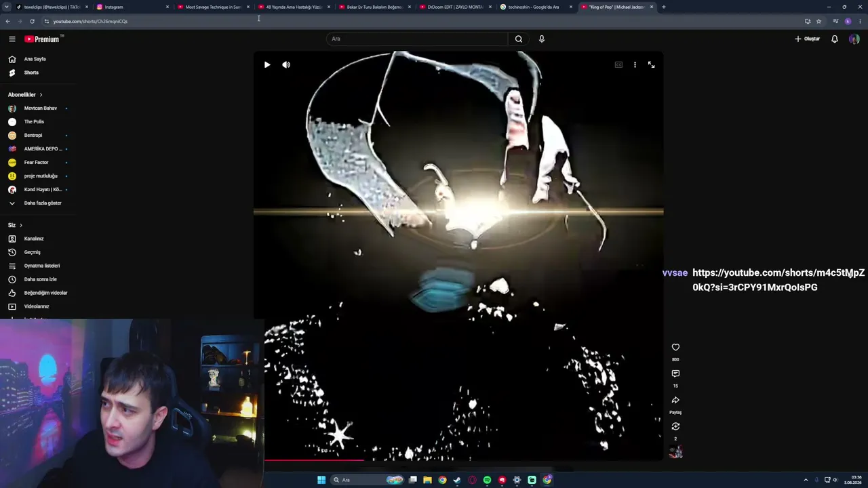The height and width of the screenshot is (488, 868).
Task: Open Steam from the taskbar
Action: click(x=457, y=480)
